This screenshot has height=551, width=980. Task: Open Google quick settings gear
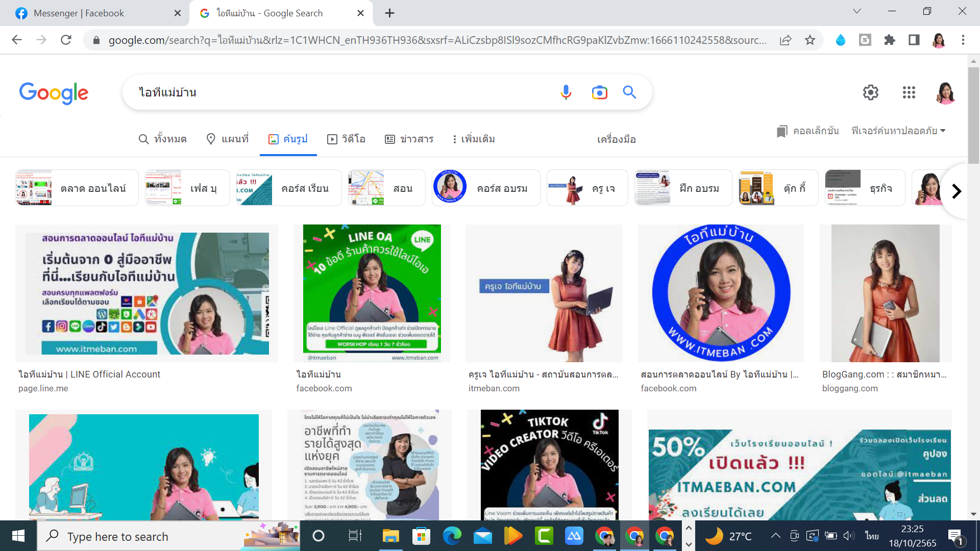(871, 92)
